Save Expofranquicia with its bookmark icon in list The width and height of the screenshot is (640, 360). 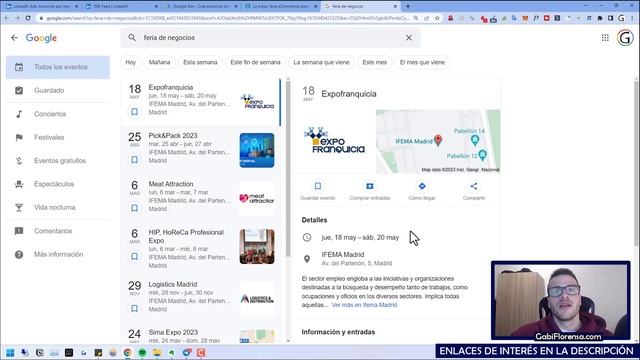coord(134,111)
